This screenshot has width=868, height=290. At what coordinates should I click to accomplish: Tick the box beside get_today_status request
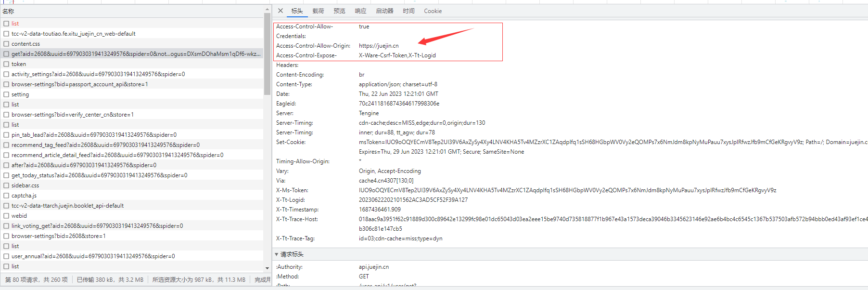point(6,175)
